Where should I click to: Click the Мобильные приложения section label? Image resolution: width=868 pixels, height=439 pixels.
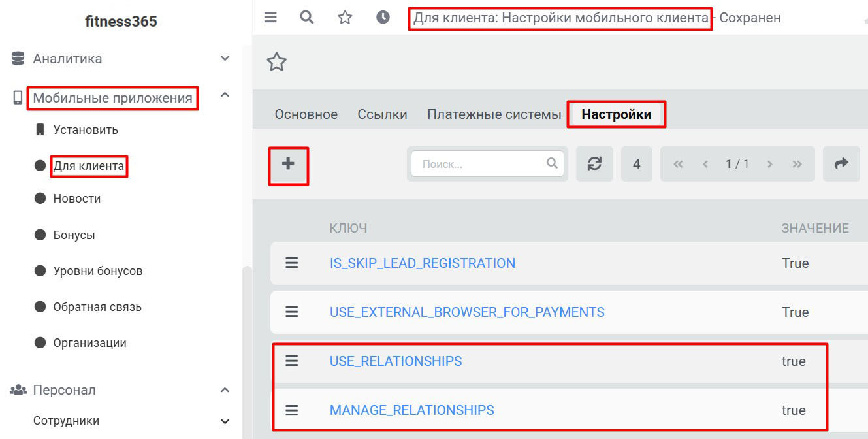coord(112,98)
